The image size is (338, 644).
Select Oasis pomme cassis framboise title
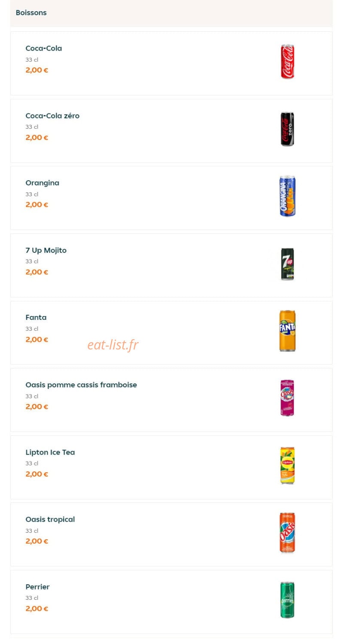[81, 385]
